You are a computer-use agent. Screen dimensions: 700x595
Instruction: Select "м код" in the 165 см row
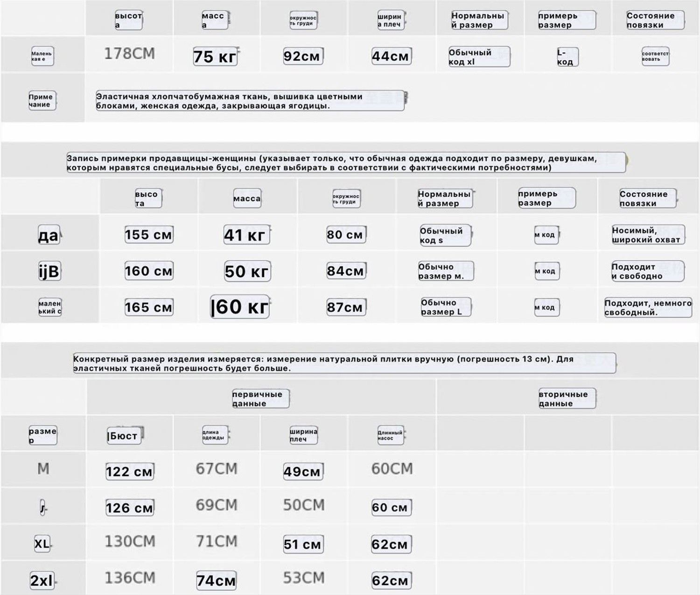click(546, 307)
